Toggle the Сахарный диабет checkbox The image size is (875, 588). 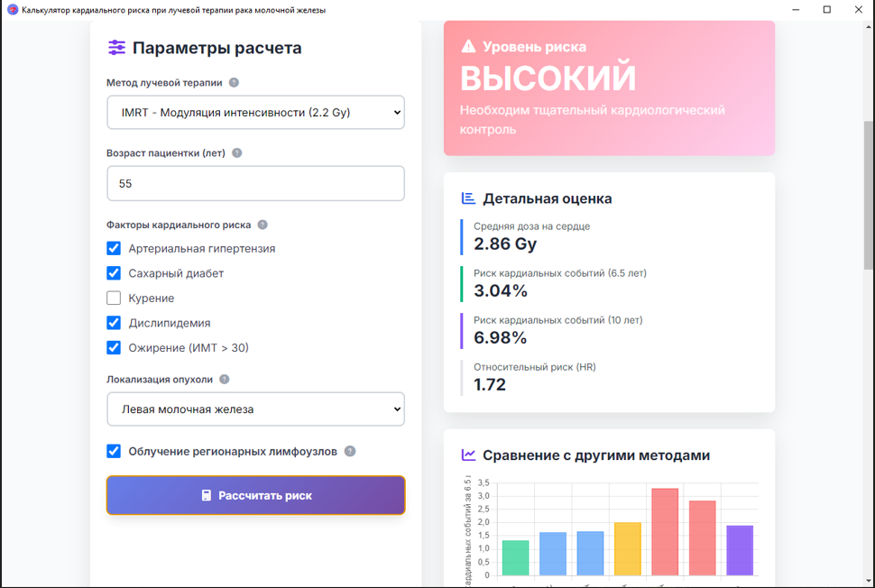(114, 273)
